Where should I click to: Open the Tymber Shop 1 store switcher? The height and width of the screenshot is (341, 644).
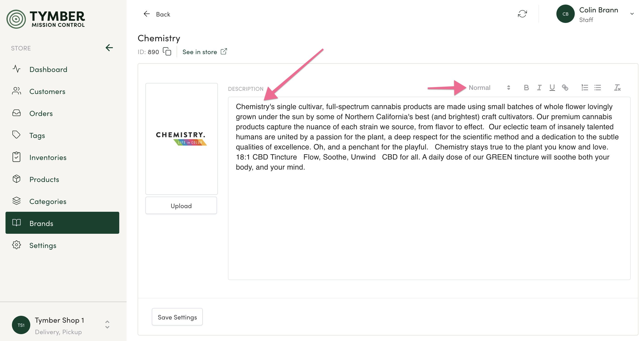[x=107, y=324]
